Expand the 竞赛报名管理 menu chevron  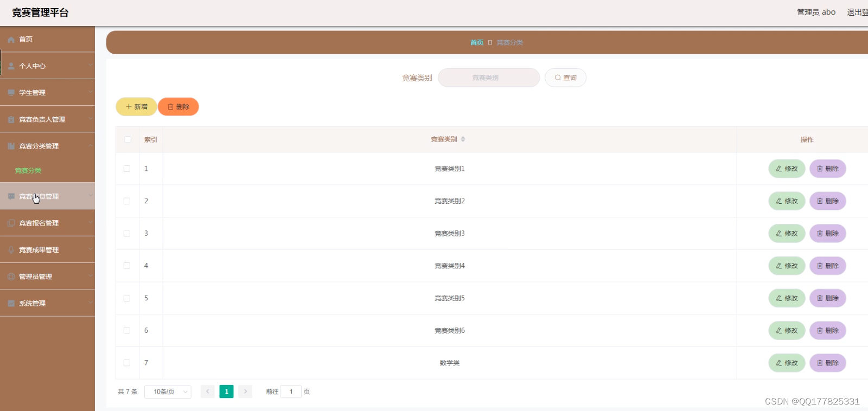pos(91,223)
